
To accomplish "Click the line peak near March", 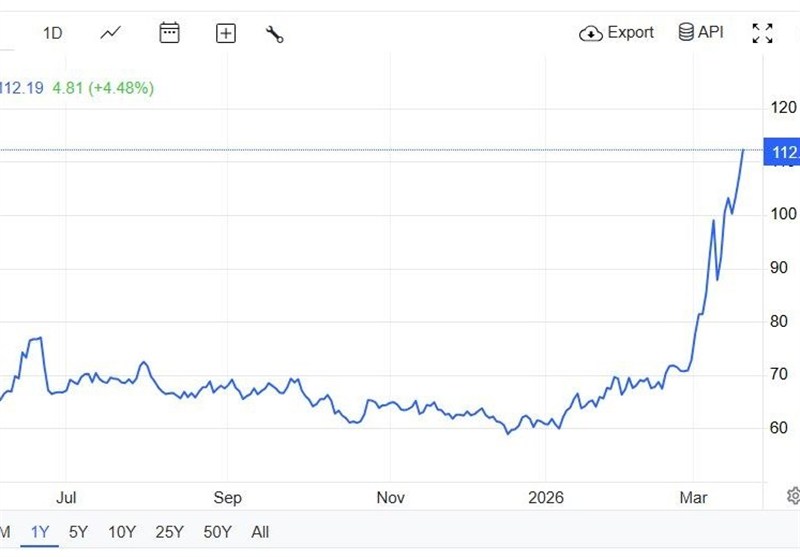I will tap(743, 150).
